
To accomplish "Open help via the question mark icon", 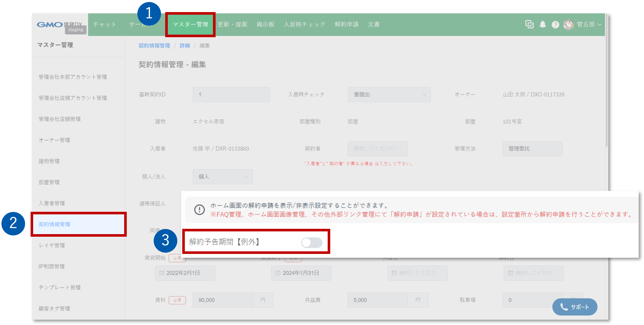I will [555, 24].
